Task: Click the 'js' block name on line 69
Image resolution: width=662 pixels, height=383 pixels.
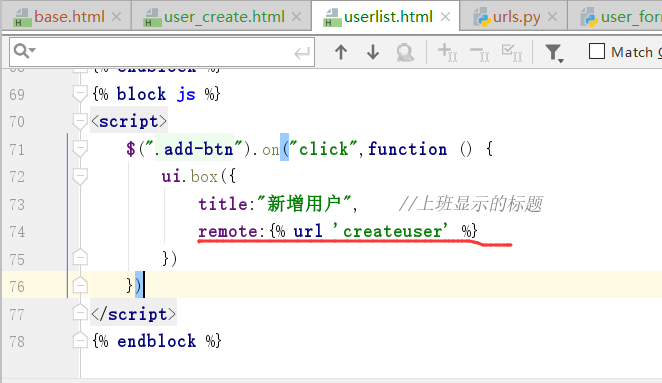Action: click(x=186, y=94)
